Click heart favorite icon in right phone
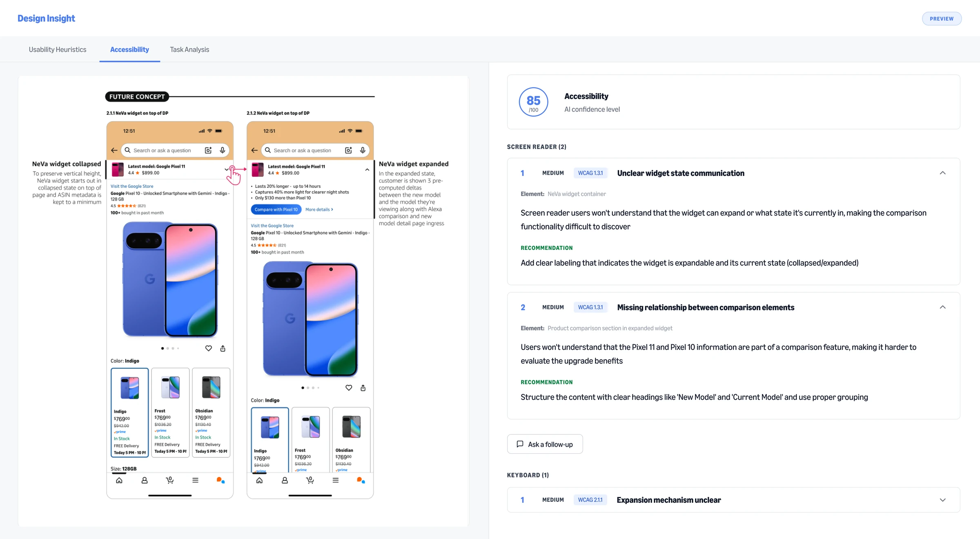Image resolution: width=980 pixels, height=539 pixels. 349,388
